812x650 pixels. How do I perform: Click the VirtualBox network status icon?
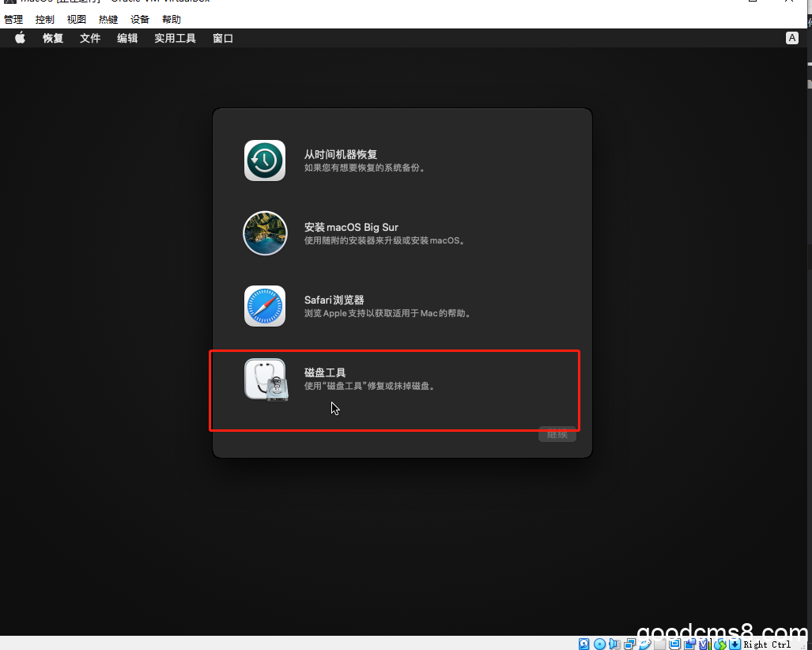(629, 644)
